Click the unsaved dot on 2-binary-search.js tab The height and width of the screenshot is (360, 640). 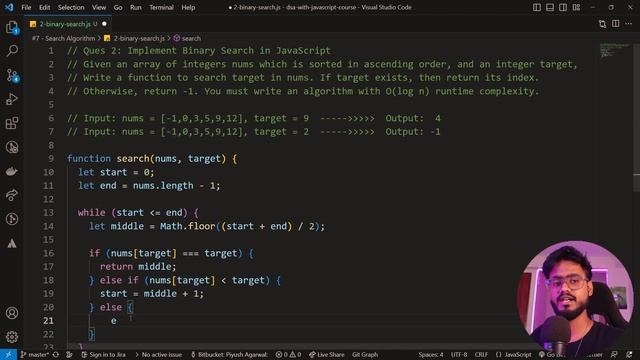104,24
